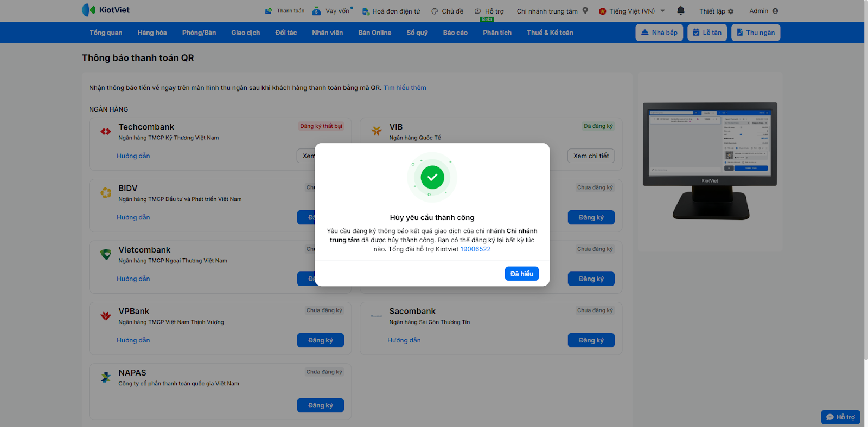Click the KiotViet POS monitor preview image
Screen dimensions: 868x427
click(x=710, y=161)
